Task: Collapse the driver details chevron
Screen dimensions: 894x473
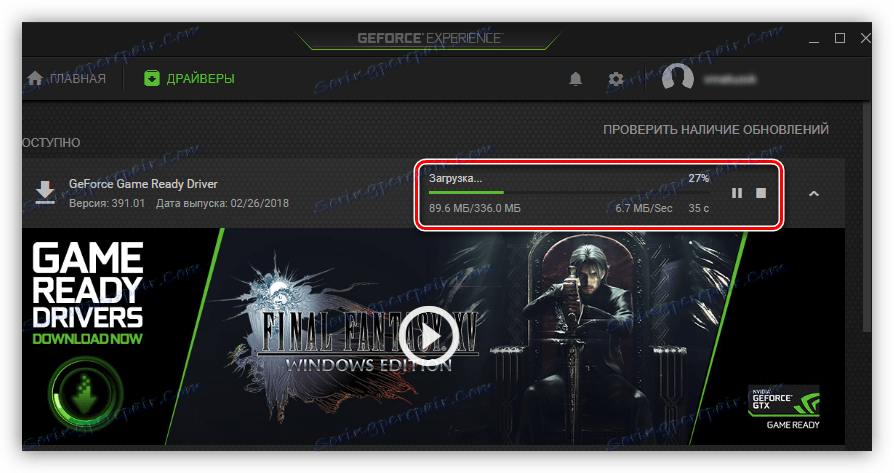Action: 814,194
